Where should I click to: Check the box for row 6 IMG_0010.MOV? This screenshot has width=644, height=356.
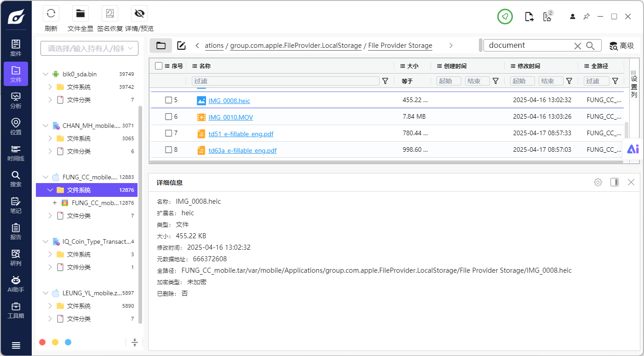click(168, 116)
